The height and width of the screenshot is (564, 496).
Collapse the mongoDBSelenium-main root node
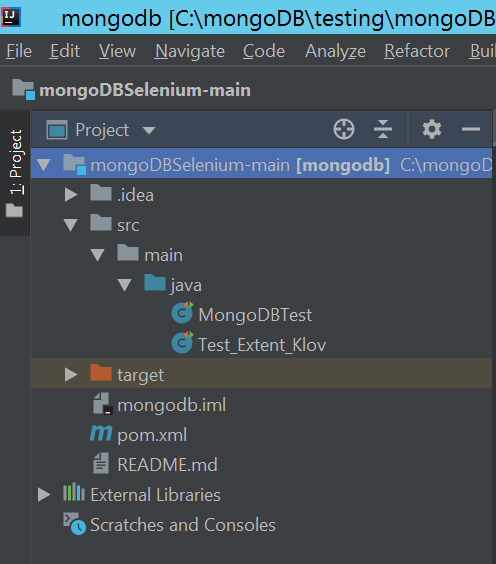coord(44,165)
